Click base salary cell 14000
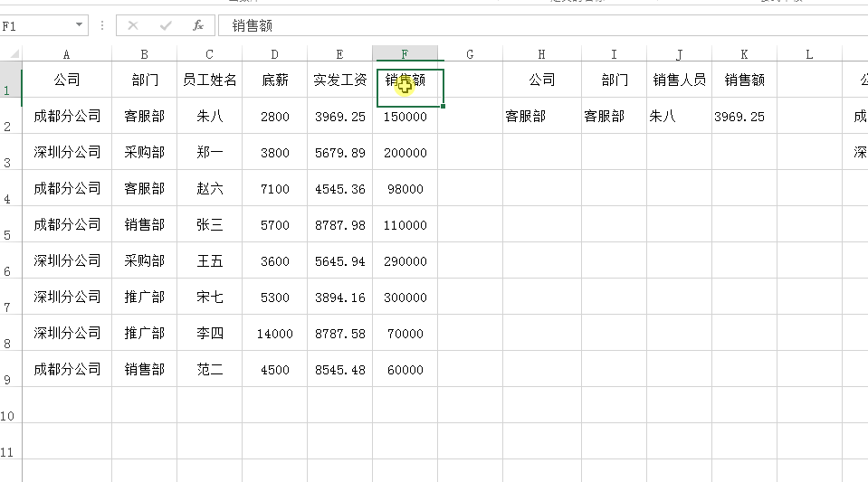Viewport: 868px width, 482px height. (274, 333)
